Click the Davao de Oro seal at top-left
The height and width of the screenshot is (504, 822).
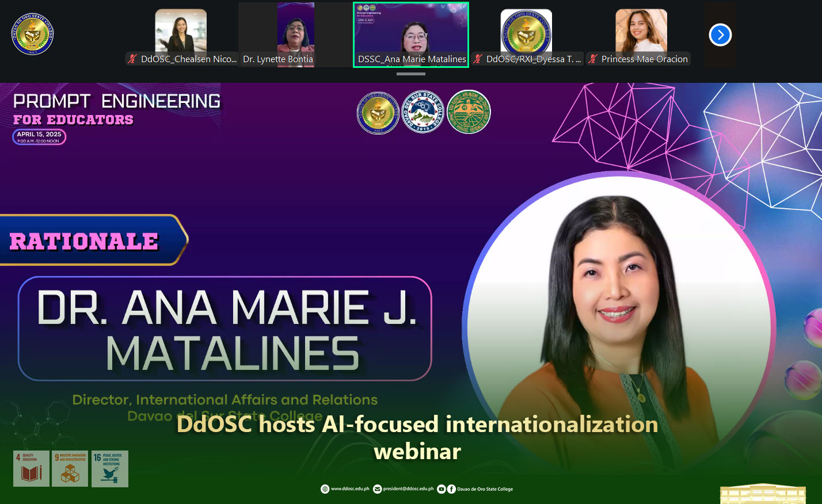32,35
